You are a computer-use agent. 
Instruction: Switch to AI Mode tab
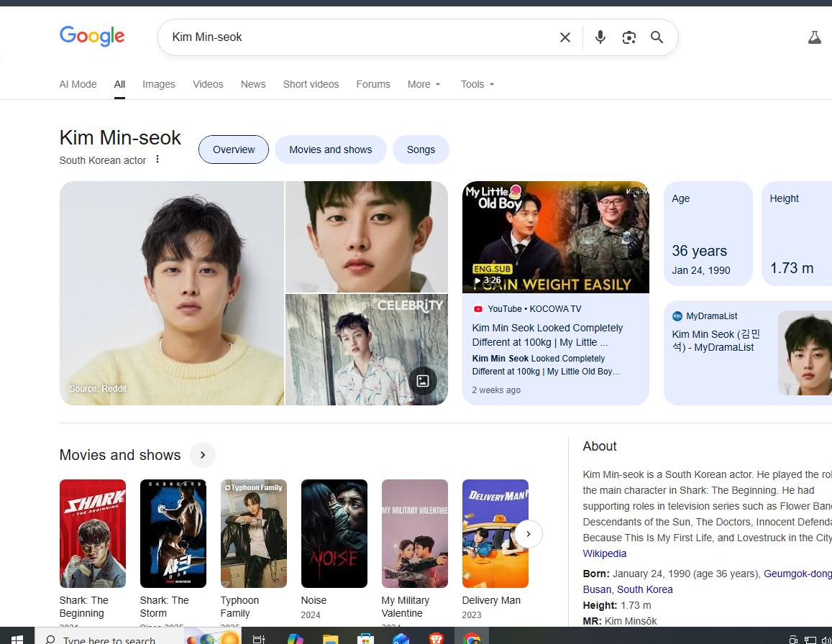pos(78,84)
